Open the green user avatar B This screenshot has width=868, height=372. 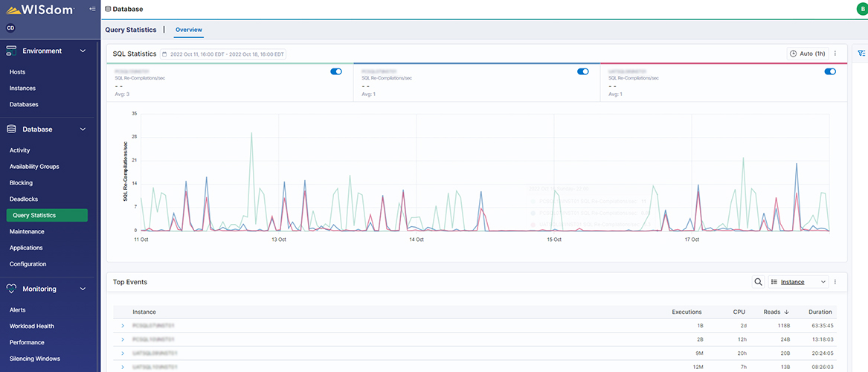click(862, 9)
